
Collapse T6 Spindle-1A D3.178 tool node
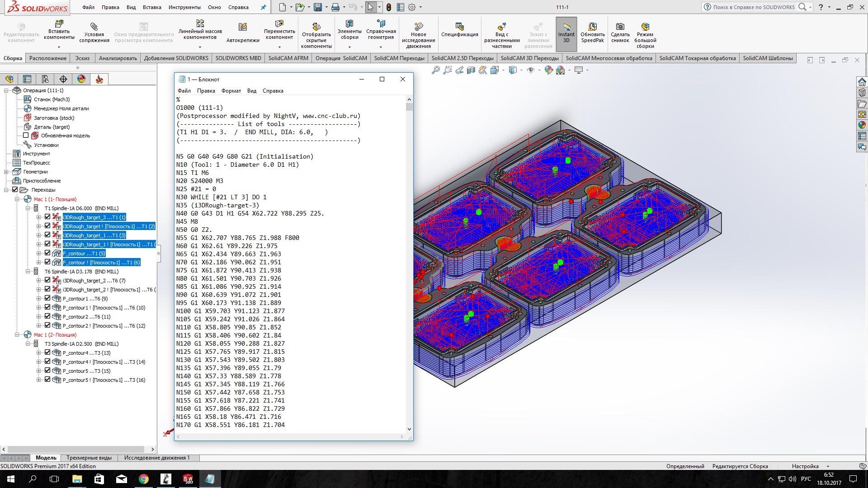click(x=28, y=271)
